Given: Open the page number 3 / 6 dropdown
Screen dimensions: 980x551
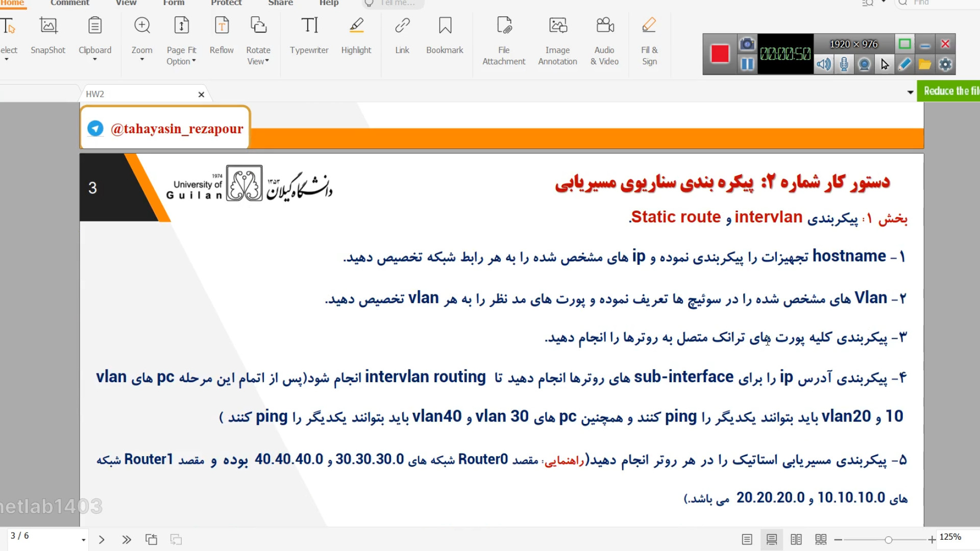Looking at the screenshot, I should point(84,540).
